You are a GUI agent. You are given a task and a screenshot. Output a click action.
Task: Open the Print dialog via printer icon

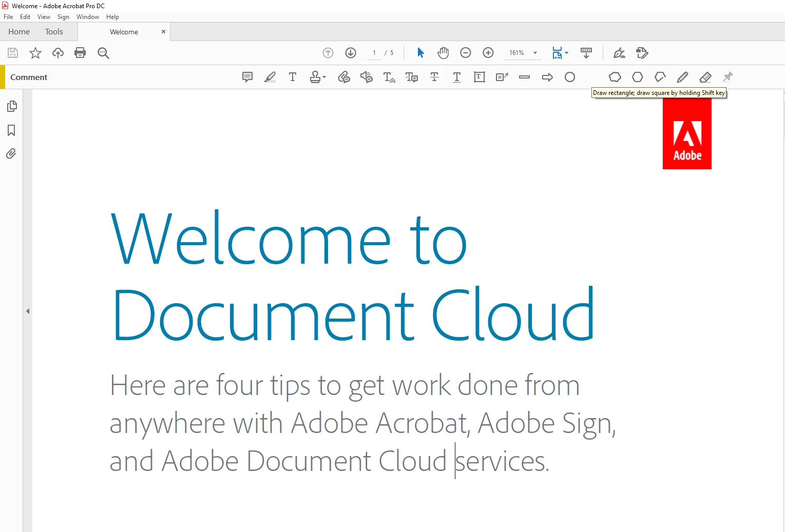coord(80,53)
